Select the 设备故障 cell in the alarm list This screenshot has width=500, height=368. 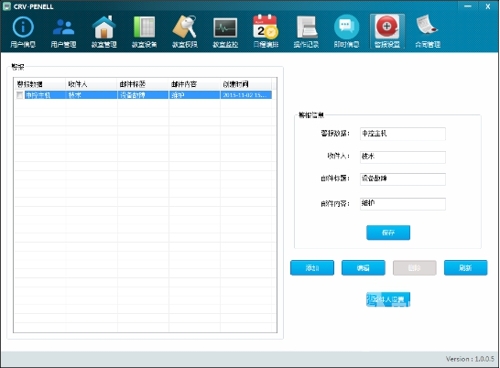coord(143,95)
